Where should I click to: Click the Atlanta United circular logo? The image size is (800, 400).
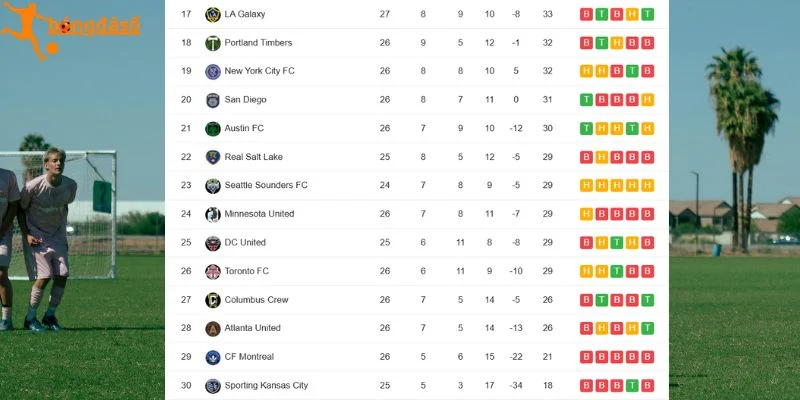[213, 329]
